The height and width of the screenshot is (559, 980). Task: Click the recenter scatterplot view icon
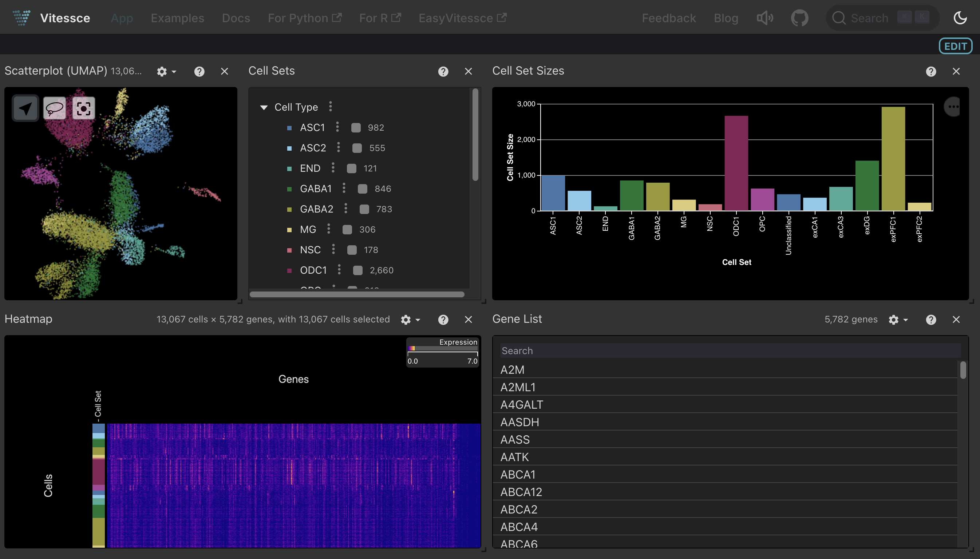click(x=83, y=108)
